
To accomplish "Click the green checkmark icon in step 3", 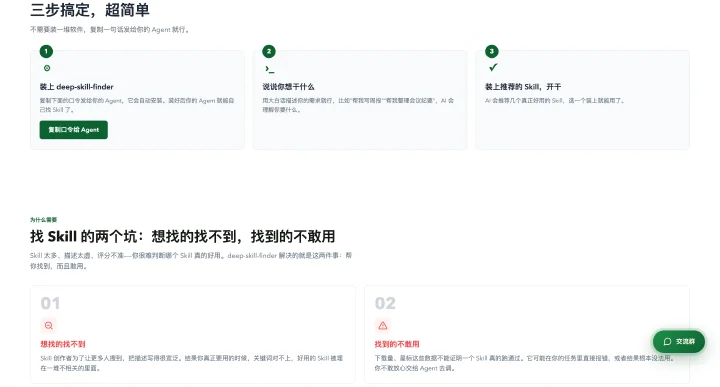I will [x=493, y=67].
